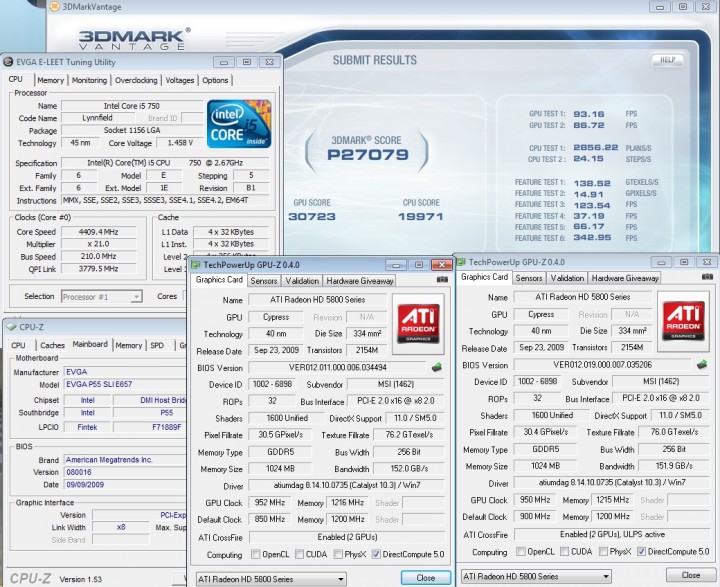The height and width of the screenshot is (587, 720).
Task: Open Validation tab in right GPU-Z
Action: point(567,278)
